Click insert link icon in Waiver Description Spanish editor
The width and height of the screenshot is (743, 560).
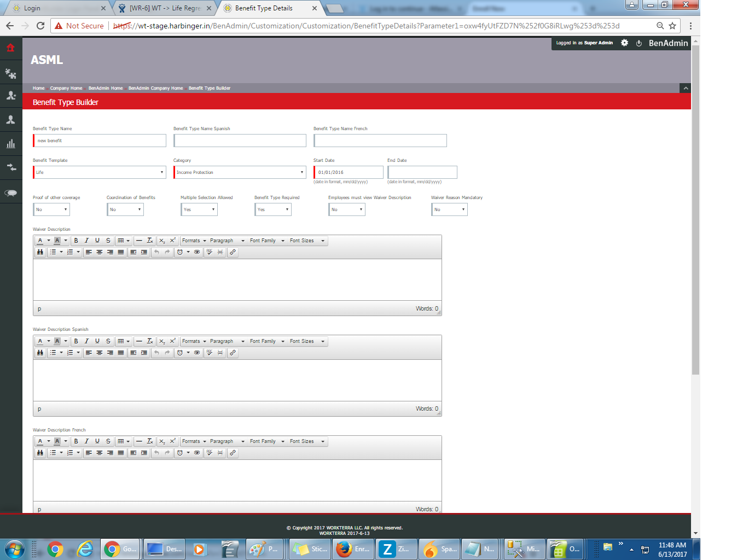(x=233, y=353)
